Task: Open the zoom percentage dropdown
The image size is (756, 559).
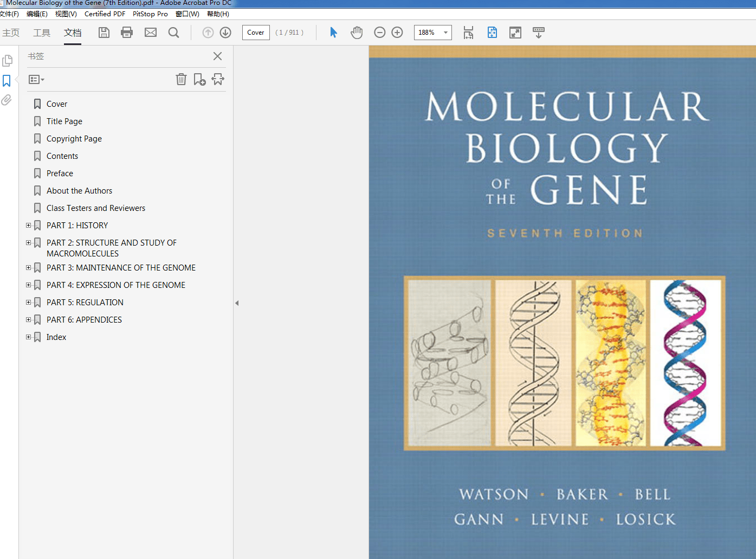Action: (444, 33)
